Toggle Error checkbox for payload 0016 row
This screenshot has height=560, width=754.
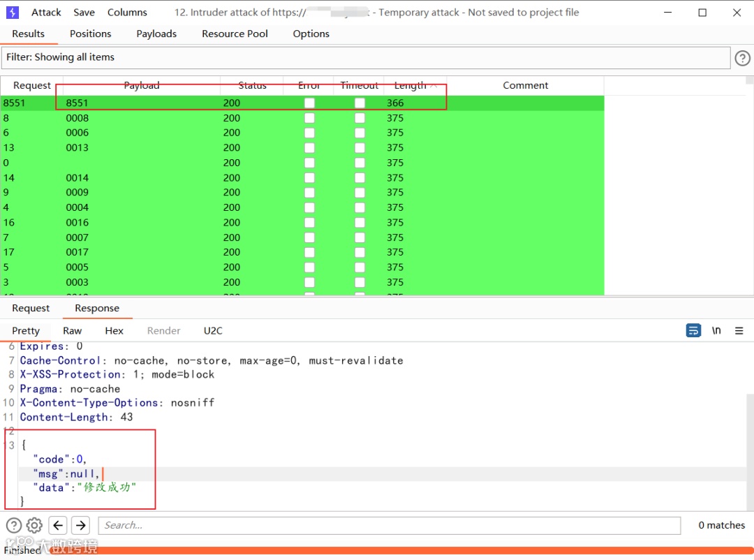310,223
